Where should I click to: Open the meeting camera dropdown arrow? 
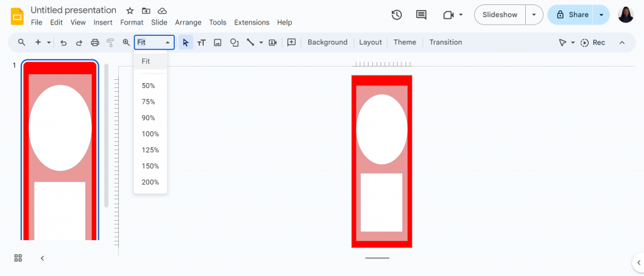pos(460,15)
